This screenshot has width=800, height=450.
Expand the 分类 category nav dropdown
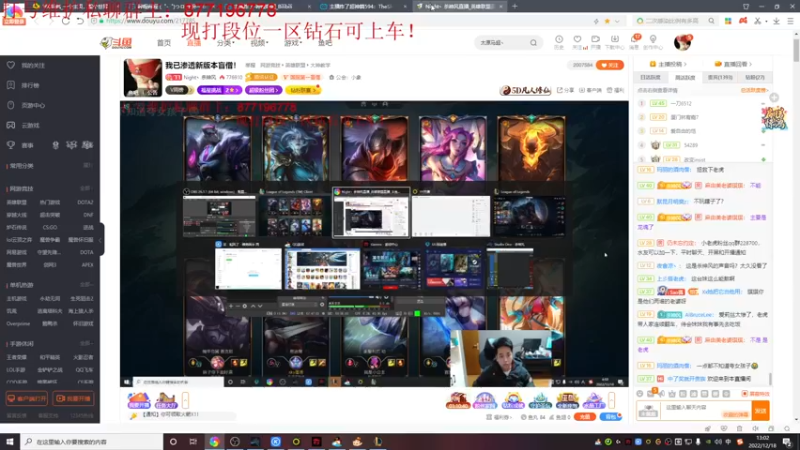[x=225, y=43]
